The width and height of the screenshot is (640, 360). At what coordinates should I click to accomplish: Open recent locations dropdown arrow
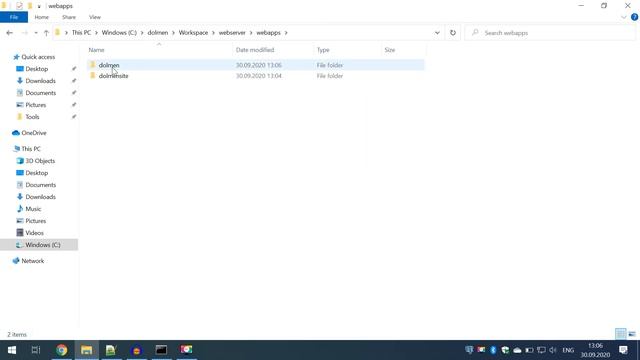point(36,33)
